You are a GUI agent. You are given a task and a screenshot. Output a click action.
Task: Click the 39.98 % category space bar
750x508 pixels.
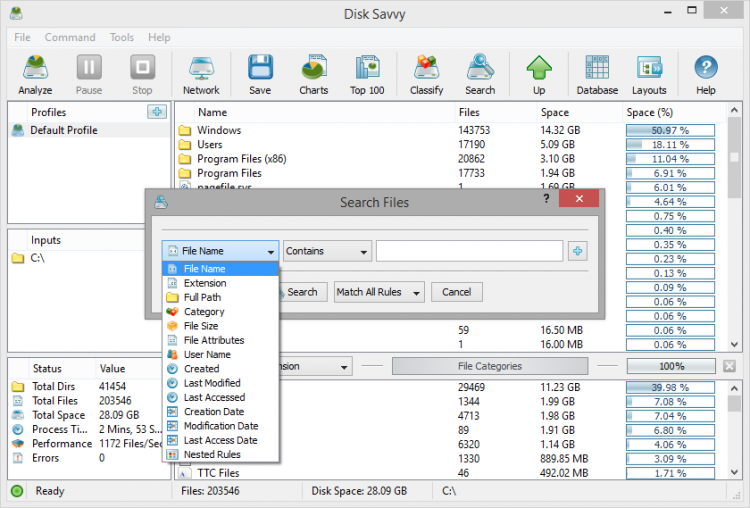(x=670, y=387)
